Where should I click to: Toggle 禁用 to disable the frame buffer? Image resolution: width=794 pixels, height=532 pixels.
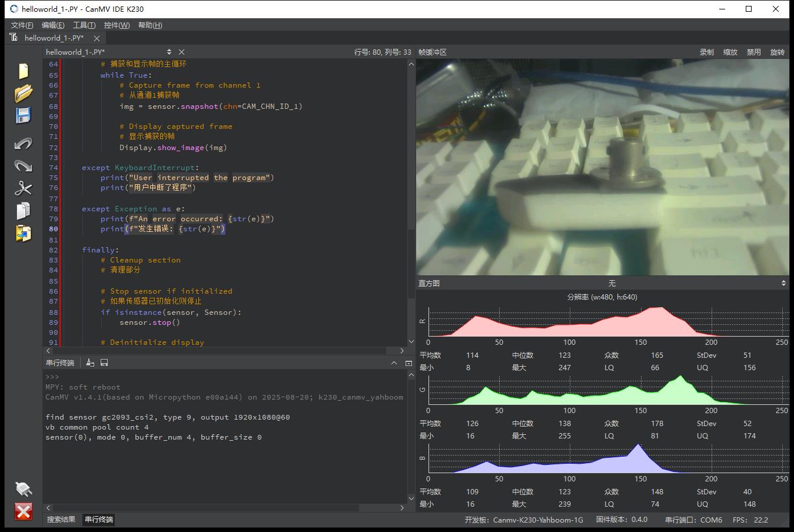tap(753, 52)
